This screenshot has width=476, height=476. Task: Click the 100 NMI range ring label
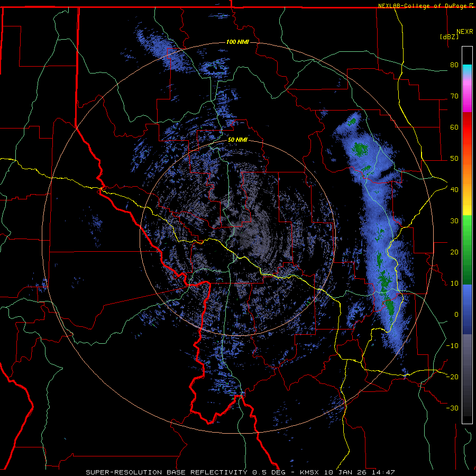click(237, 42)
